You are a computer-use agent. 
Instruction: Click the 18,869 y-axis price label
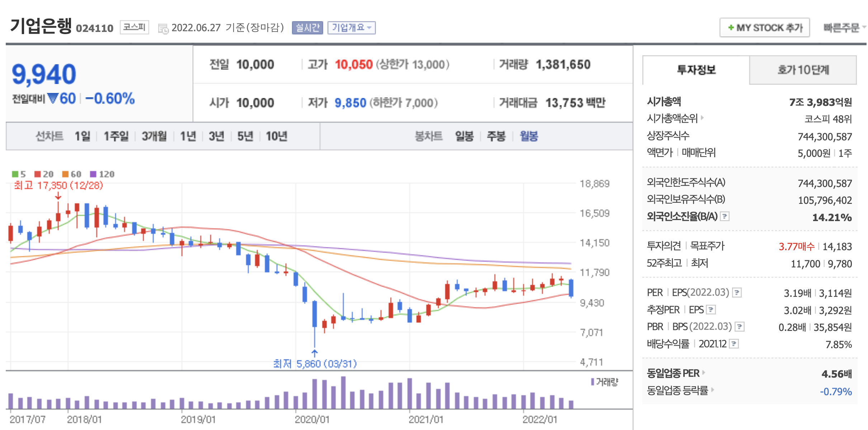click(595, 184)
